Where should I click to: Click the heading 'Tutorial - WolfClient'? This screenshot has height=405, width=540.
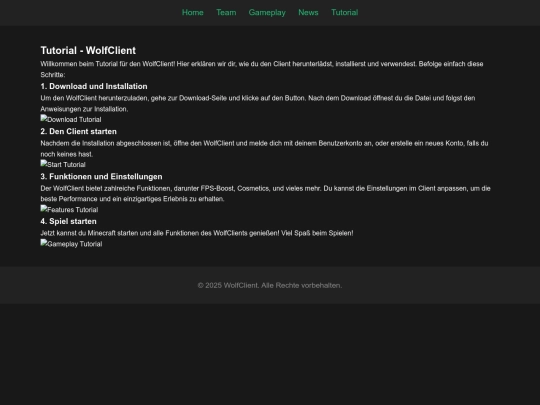coord(88,50)
